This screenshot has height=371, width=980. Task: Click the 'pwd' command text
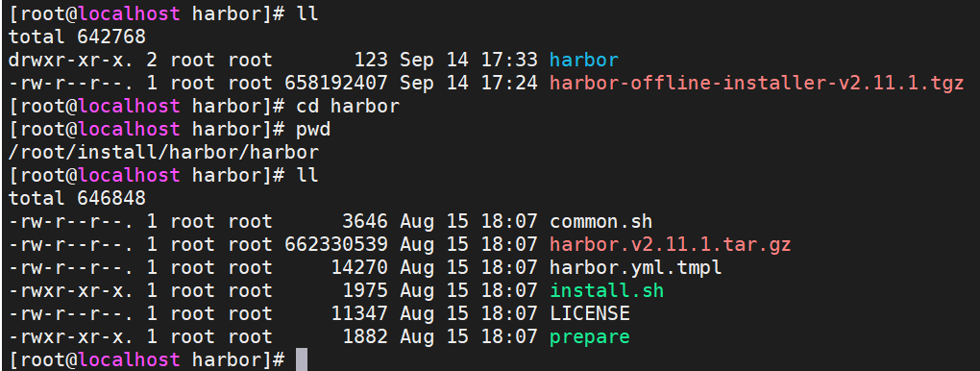pyautogui.click(x=313, y=130)
